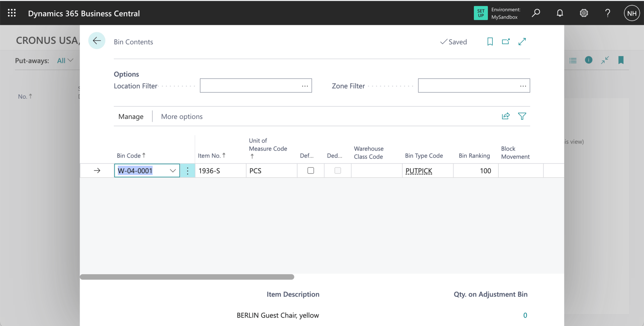This screenshot has width=644, height=326.
Task: Open the Location Filter lookup ellipsis
Action: coord(305,86)
